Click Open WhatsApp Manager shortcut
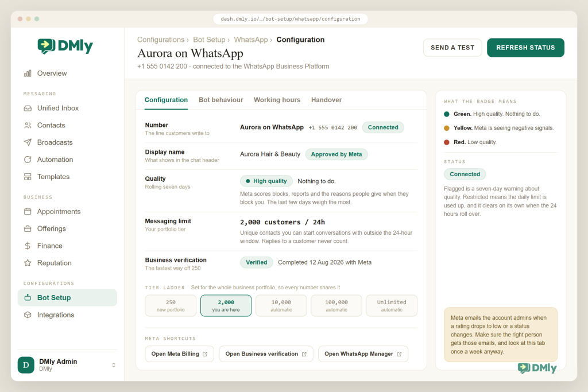The width and height of the screenshot is (588, 392). (363, 354)
